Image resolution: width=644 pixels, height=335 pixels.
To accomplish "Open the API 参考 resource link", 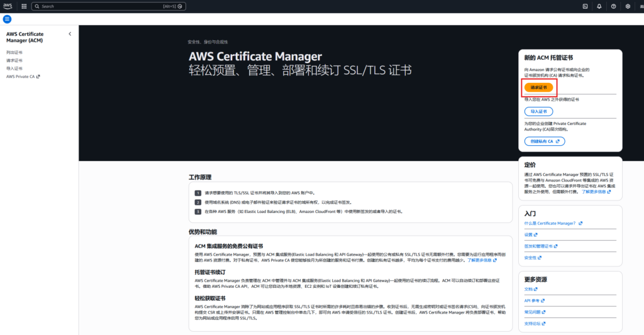I will [533, 301].
